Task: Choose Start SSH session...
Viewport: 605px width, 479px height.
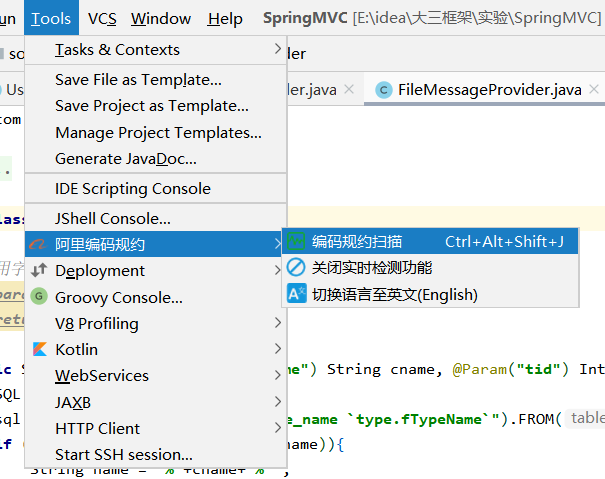Action: 156,455
